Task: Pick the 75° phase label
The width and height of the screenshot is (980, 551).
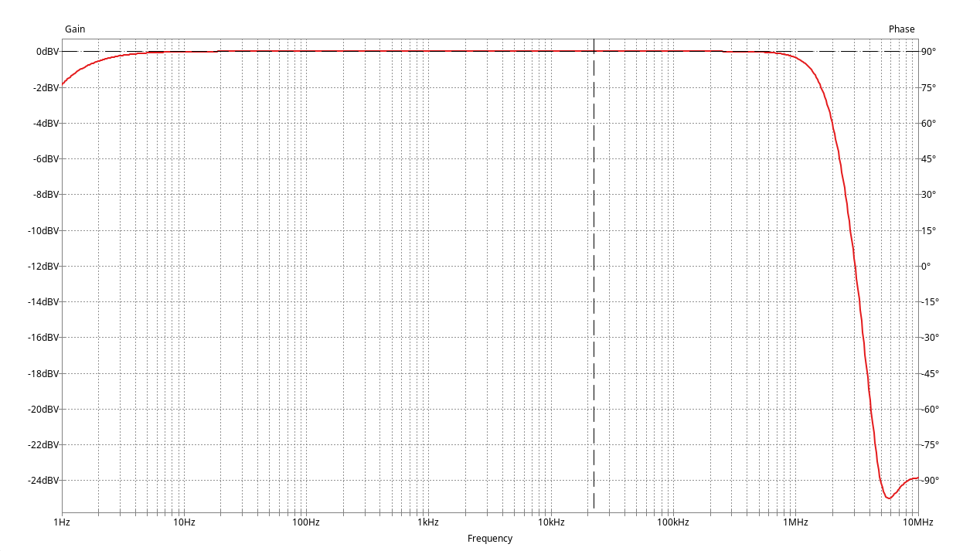Action: tap(928, 87)
